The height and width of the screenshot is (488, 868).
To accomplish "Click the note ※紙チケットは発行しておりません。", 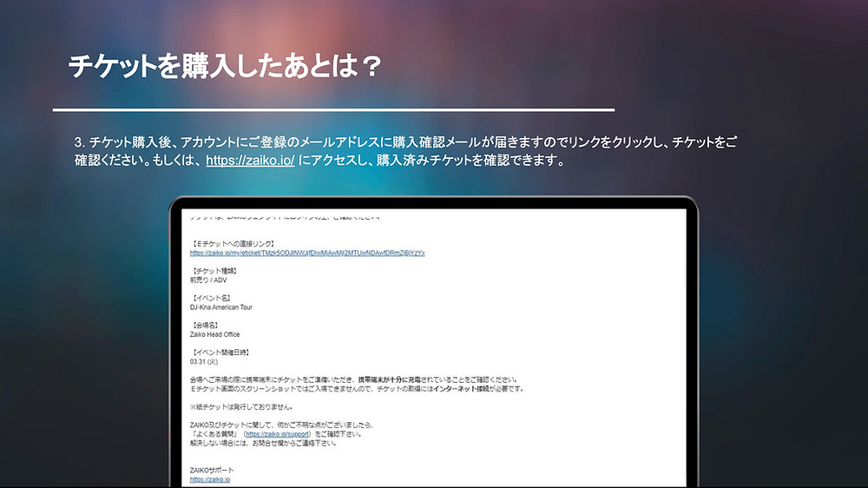I will tap(241, 407).
